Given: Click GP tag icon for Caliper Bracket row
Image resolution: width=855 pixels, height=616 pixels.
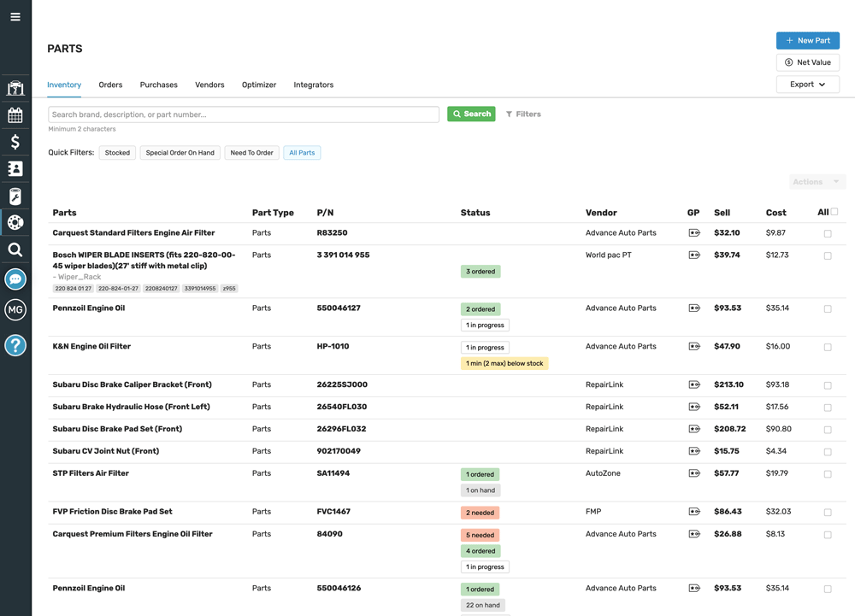Looking at the screenshot, I should tap(694, 384).
